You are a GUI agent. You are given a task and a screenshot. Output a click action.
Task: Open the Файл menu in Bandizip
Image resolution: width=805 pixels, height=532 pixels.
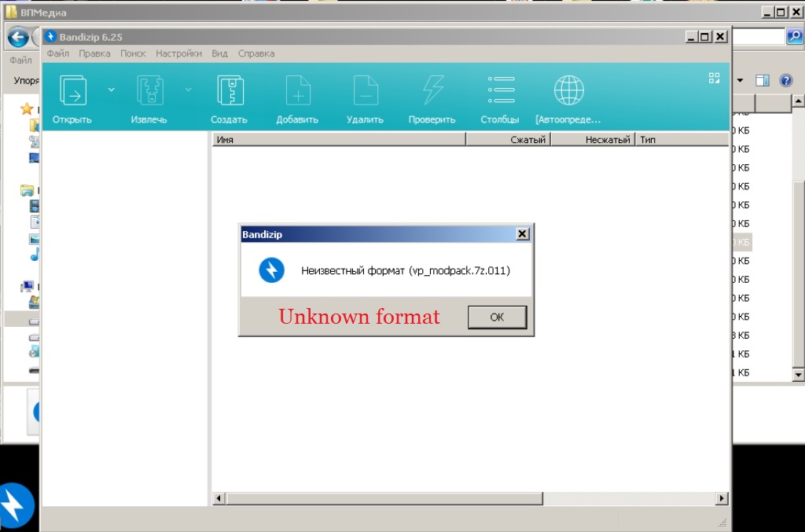pos(57,53)
